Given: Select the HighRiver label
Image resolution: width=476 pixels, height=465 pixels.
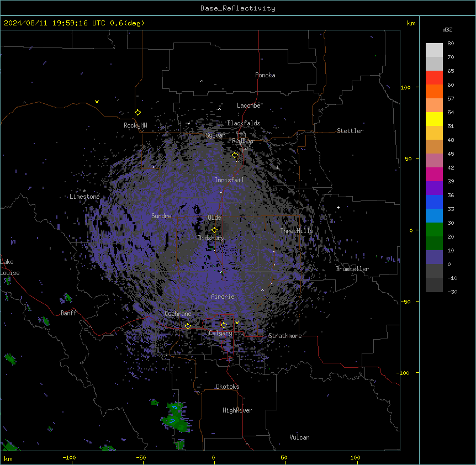Looking at the screenshot, I should click(x=237, y=410).
